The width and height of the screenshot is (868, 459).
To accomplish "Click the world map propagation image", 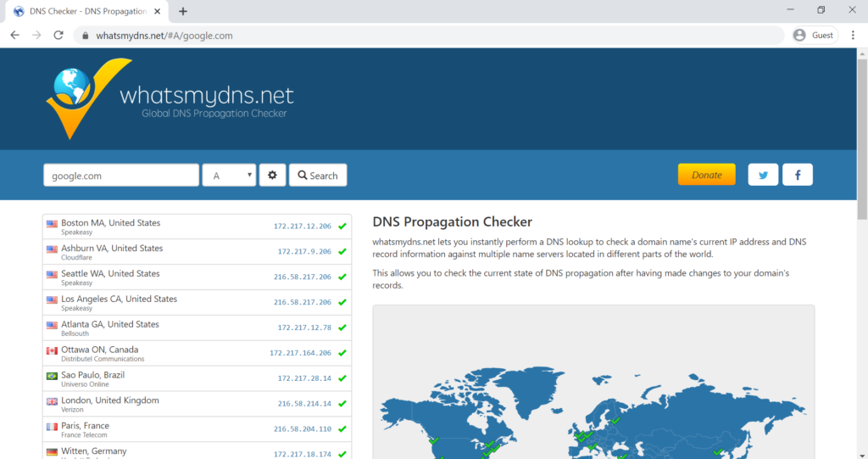I will (x=593, y=382).
